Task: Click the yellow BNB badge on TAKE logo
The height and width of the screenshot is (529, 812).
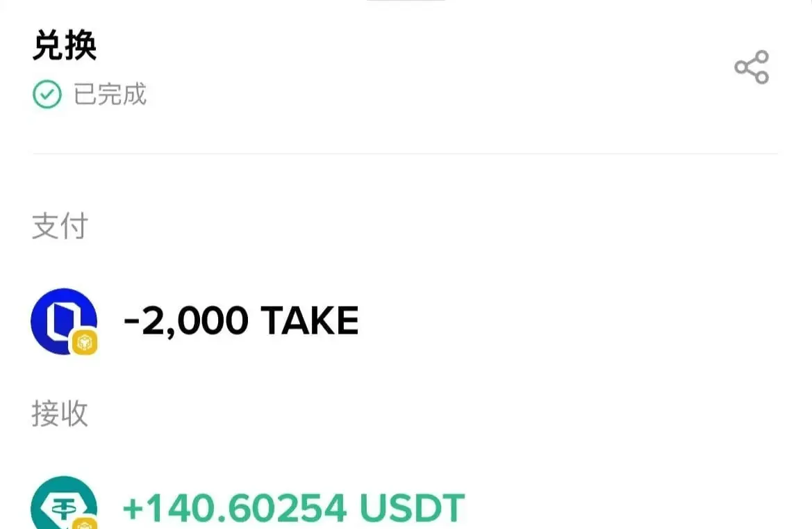Action: point(85,342)
